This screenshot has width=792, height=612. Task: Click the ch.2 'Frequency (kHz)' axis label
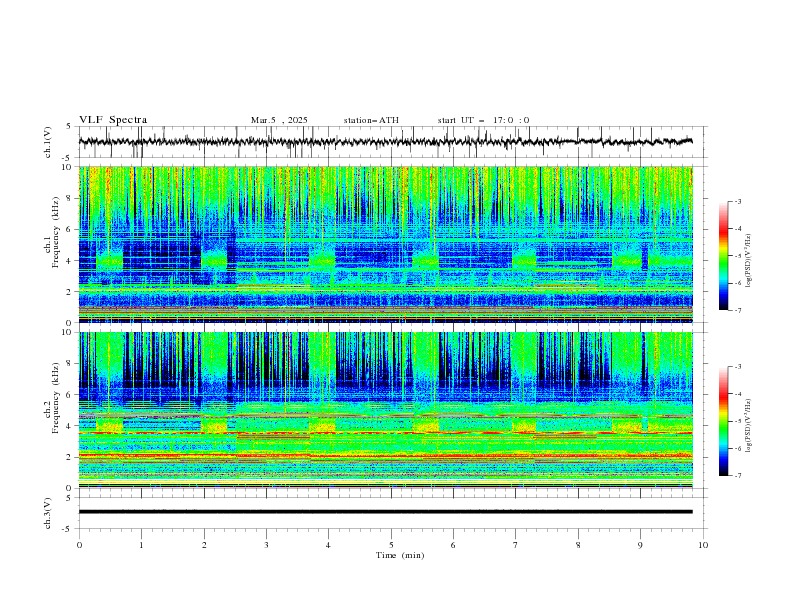(56, 398)
